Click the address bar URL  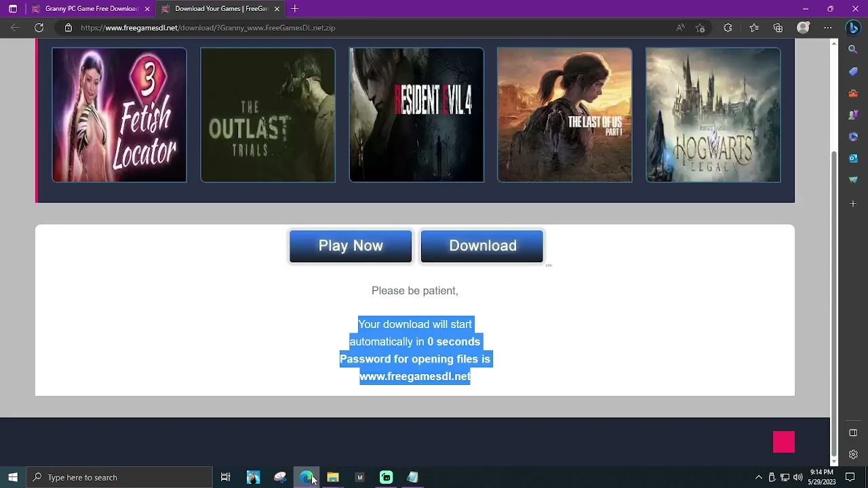[x=208, y=28]
